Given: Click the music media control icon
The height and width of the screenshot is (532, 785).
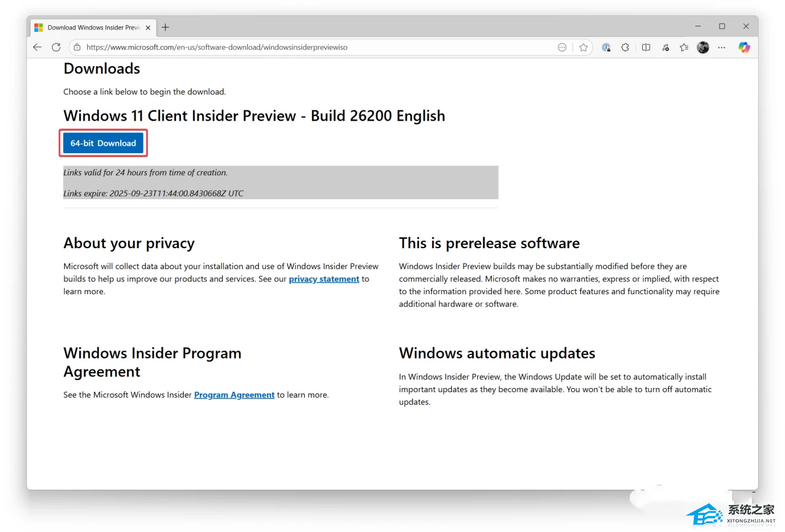Looking at the screenshot, I should tap(665, 47).
